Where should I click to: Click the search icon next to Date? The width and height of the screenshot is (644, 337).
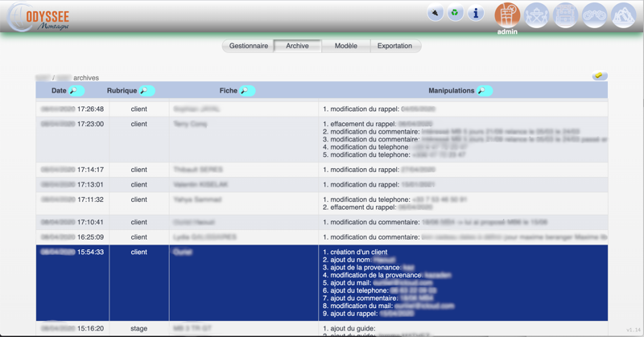click(x=76, y=91)
